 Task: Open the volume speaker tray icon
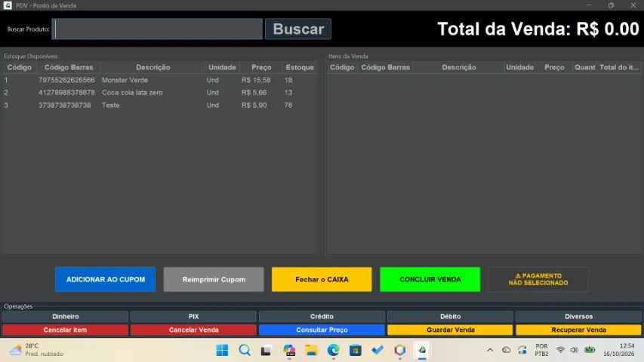[575, 350]
